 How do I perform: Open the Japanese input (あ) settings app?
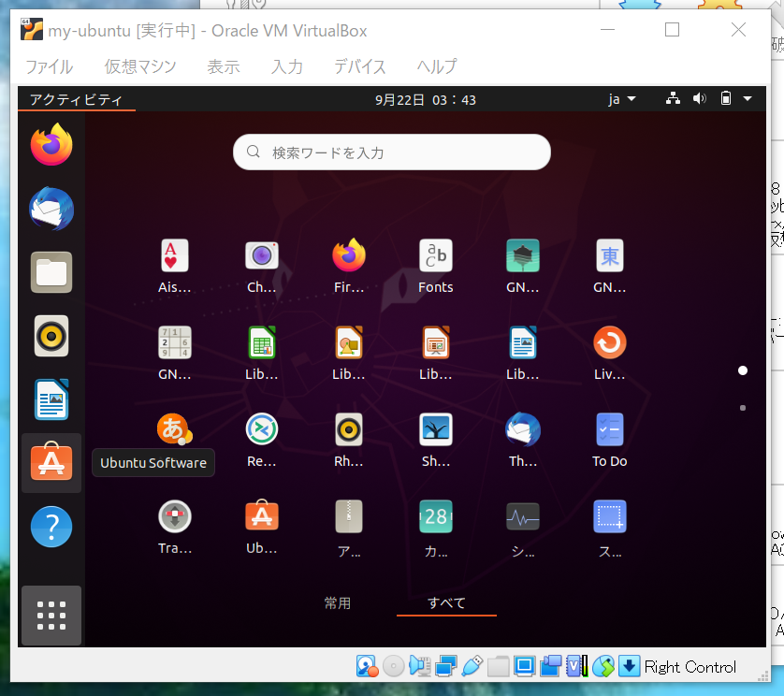(175, 429)
